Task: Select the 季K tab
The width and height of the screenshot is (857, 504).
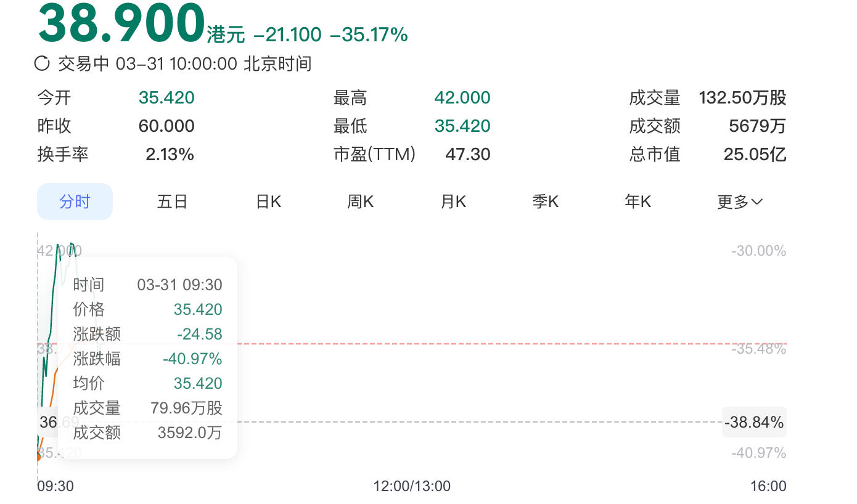Action: click(545, 201)
